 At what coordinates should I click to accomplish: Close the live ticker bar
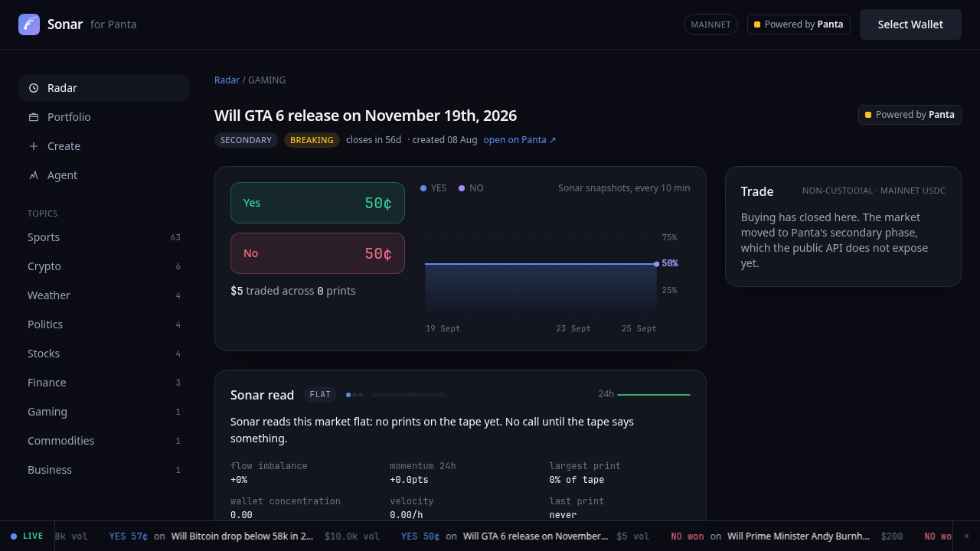click(x=966, y=536)
